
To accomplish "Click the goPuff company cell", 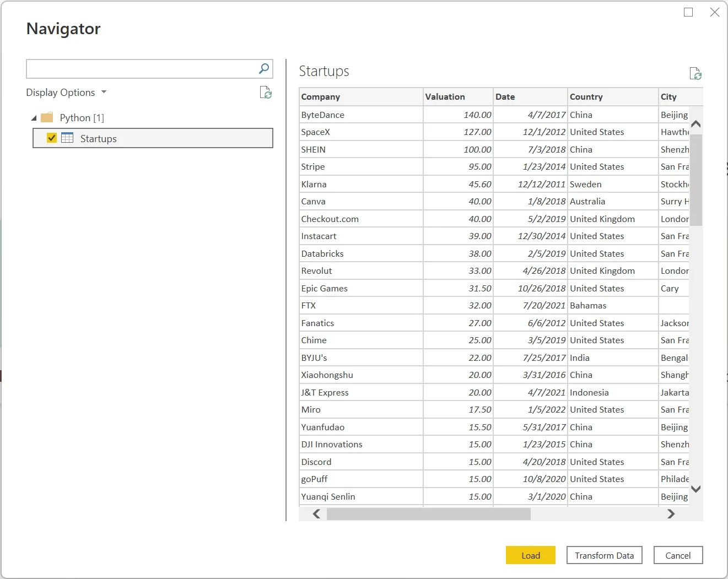I will click(x=361, y=479).
